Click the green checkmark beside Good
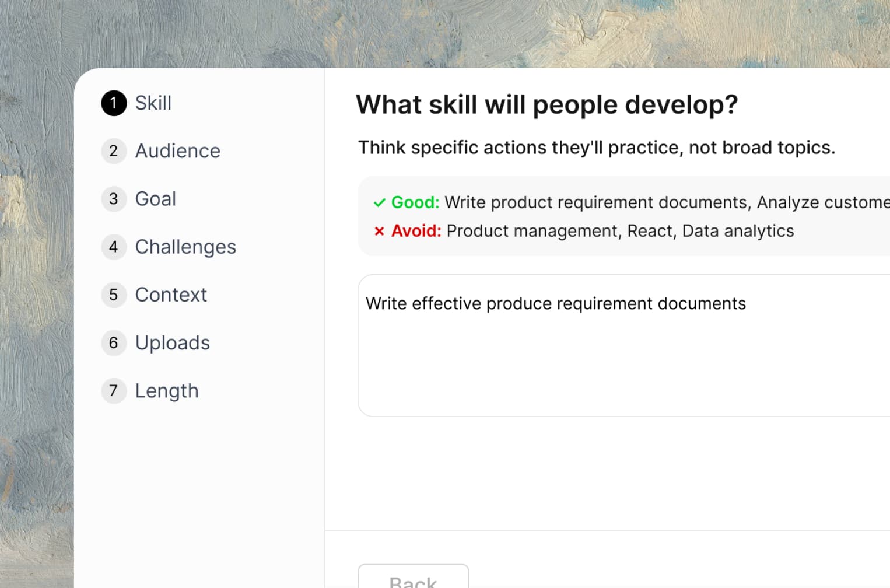Image resolution: width=890 pixels, height=588 pixels. [x=380, y=202]
